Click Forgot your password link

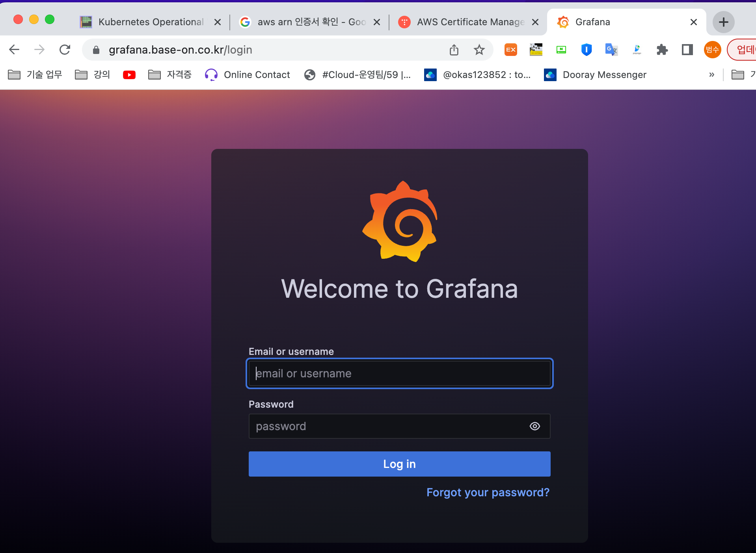[x=488, y=492]
